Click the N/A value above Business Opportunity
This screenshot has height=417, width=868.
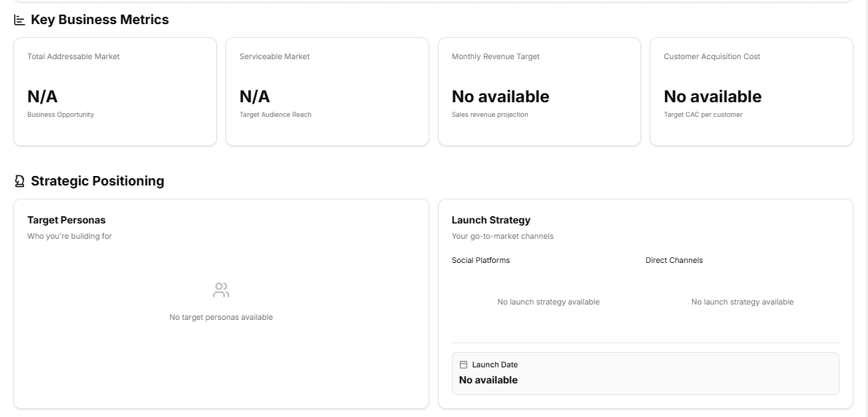[42, 96]
